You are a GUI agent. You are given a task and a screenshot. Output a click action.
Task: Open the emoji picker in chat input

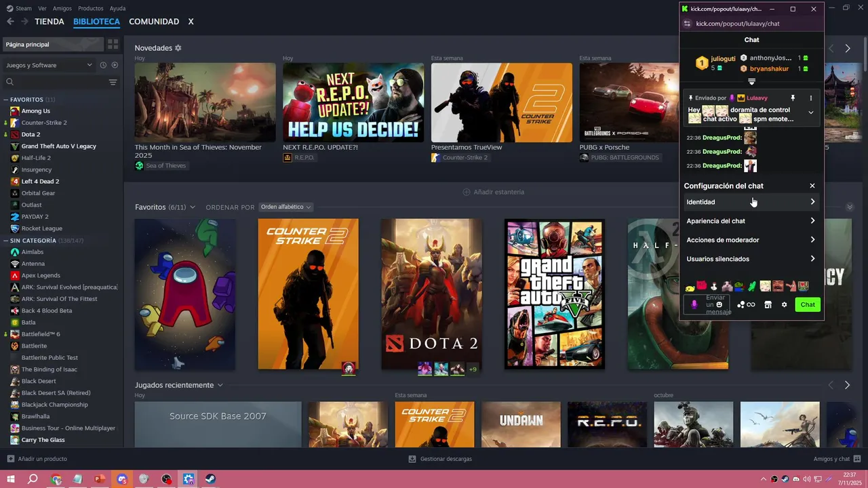(x=719, y=305)
